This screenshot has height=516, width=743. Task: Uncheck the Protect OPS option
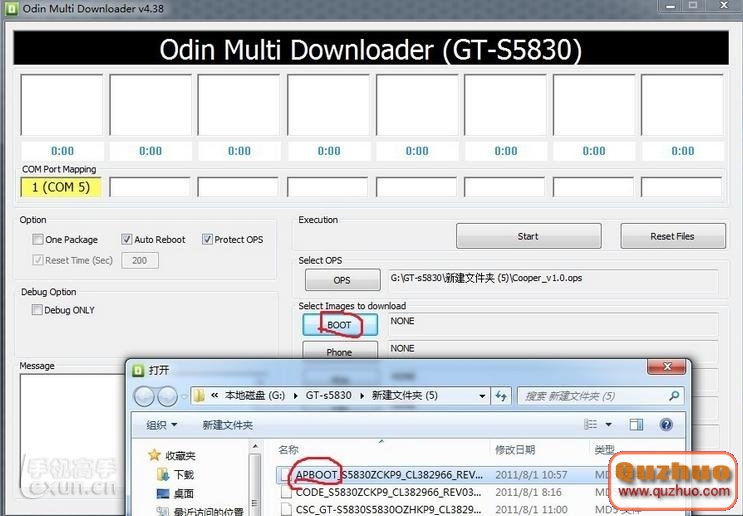(207, 239)
